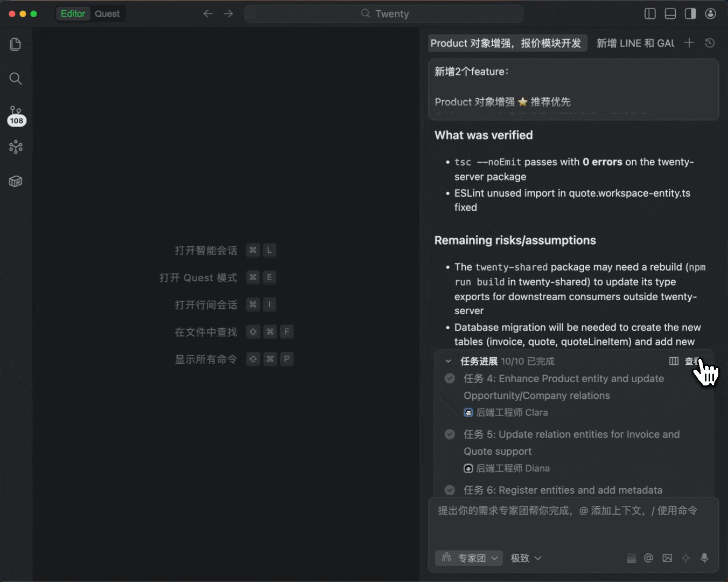728x582 pixels.
Task: Open Source Control with 108 badge
Action: tap(16, 115)
